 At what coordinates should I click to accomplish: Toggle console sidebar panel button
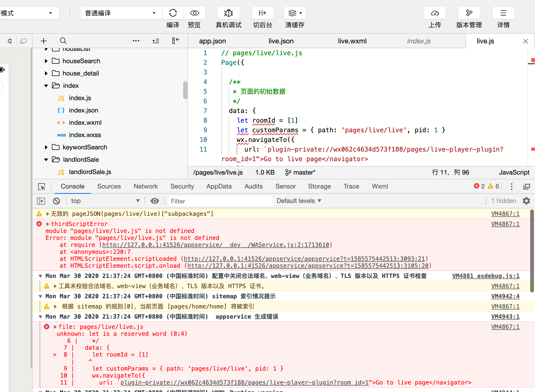pos(41,201)
